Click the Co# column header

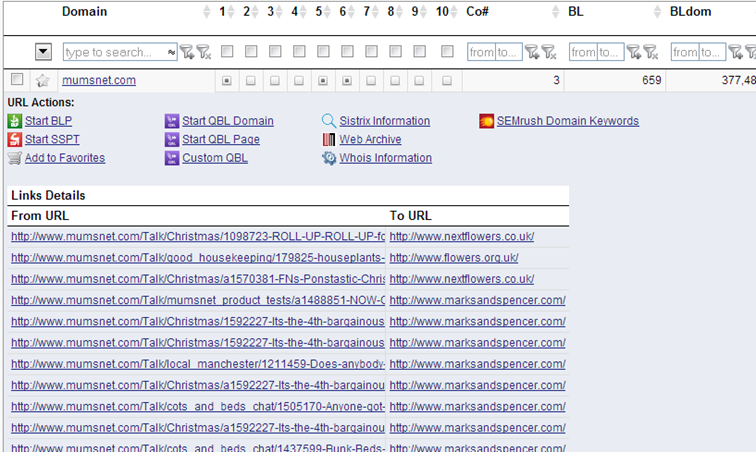point(477,12)
